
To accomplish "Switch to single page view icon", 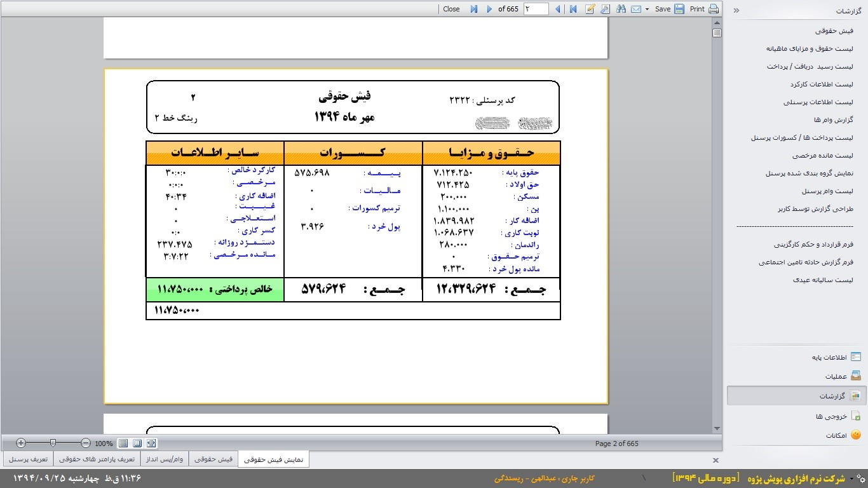I will (137, 443).
